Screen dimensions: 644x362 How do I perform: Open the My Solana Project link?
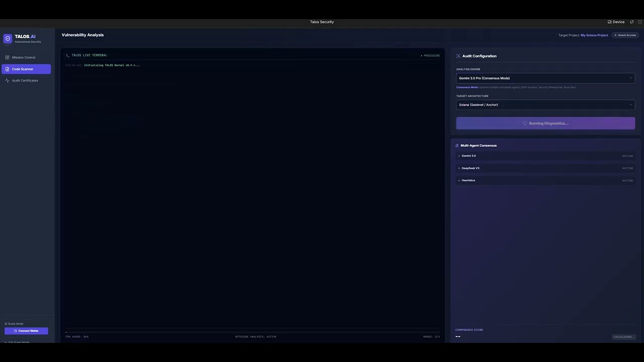click(x=594, y=35)
